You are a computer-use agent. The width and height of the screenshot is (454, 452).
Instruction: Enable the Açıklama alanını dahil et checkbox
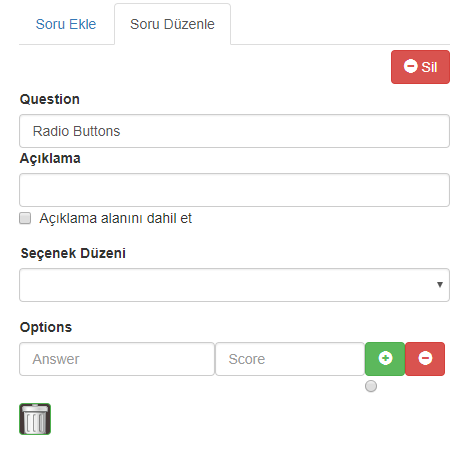tap(25, 218)
